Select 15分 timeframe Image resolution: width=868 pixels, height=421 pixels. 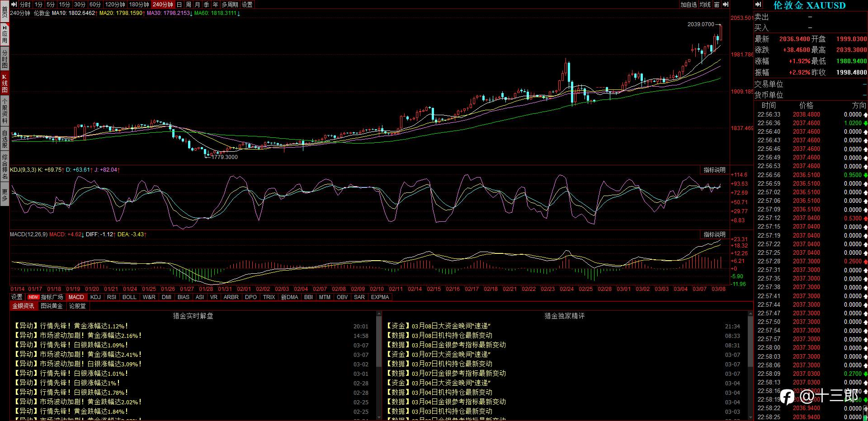(65, 5)
